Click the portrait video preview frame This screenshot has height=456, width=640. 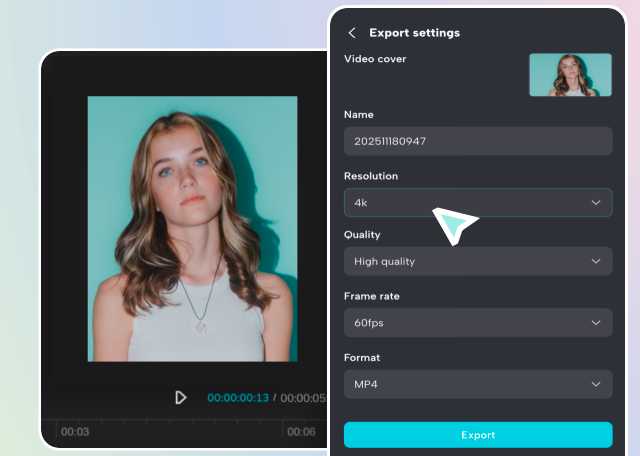click(193, 229)
